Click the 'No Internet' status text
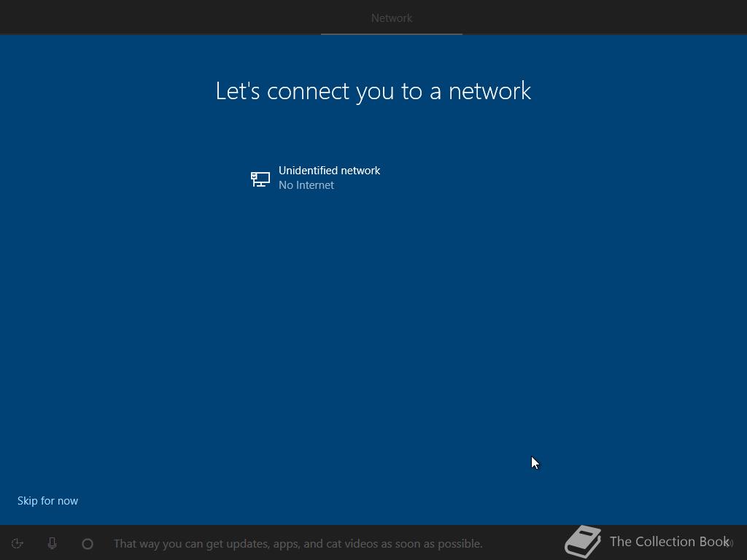Image resolution: width=747 pixels, height=560 pixels. click(x=306, y=185)
